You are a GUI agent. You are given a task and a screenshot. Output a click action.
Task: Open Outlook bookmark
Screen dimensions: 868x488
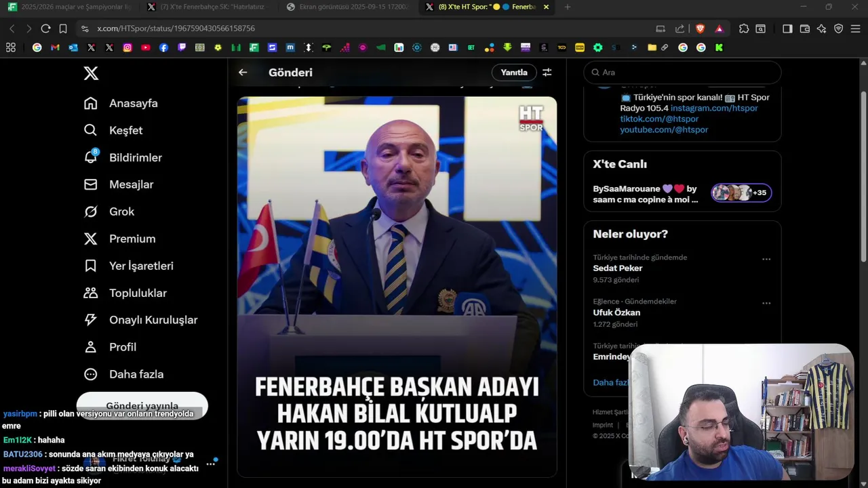click(73, 47)
